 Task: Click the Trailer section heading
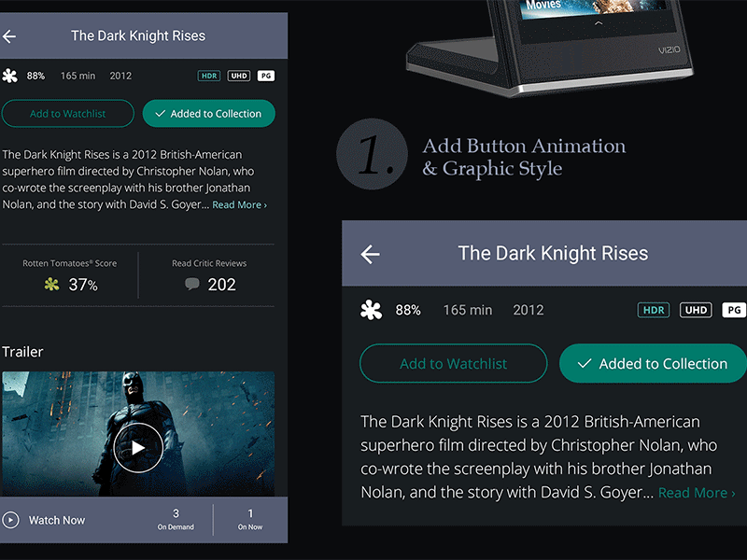(22, 352)
